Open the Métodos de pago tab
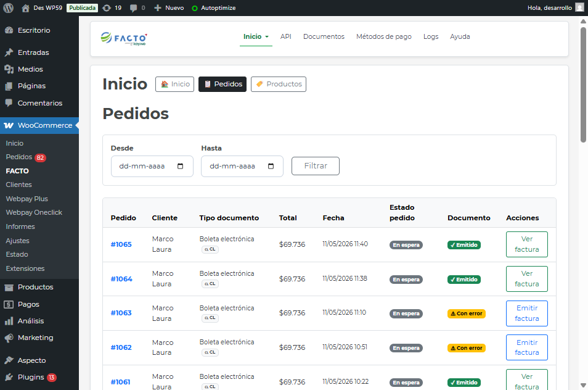Viewport: 588px width, 390px height. 383,36
